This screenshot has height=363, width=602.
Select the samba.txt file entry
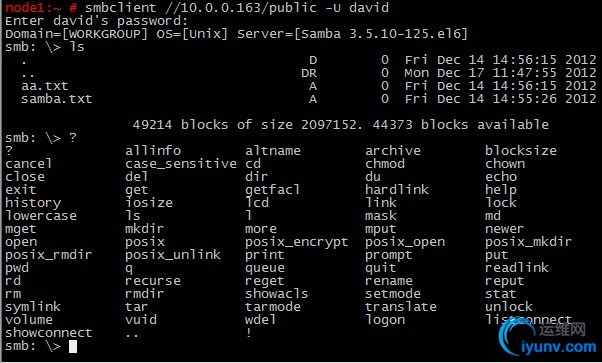tap(56, 99)
